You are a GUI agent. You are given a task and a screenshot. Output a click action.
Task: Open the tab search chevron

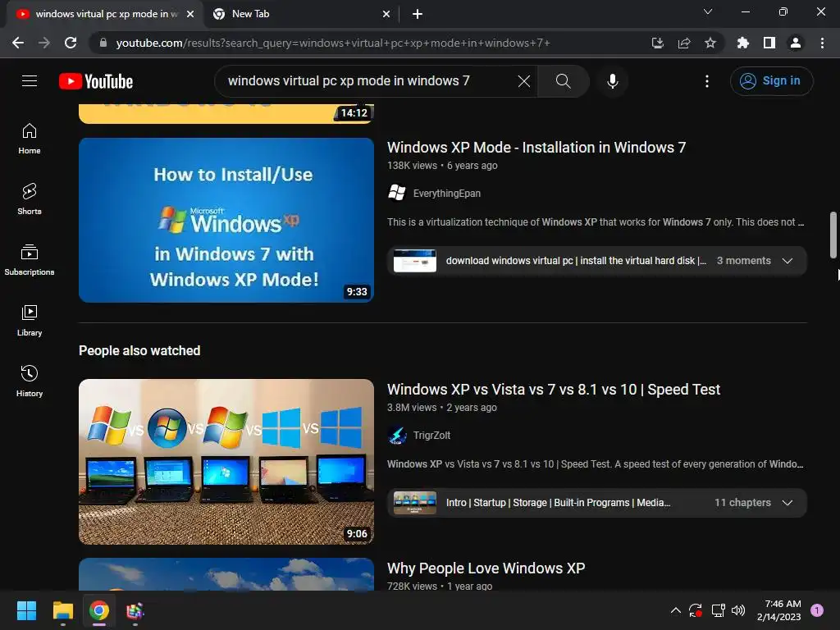click(708, 11)
